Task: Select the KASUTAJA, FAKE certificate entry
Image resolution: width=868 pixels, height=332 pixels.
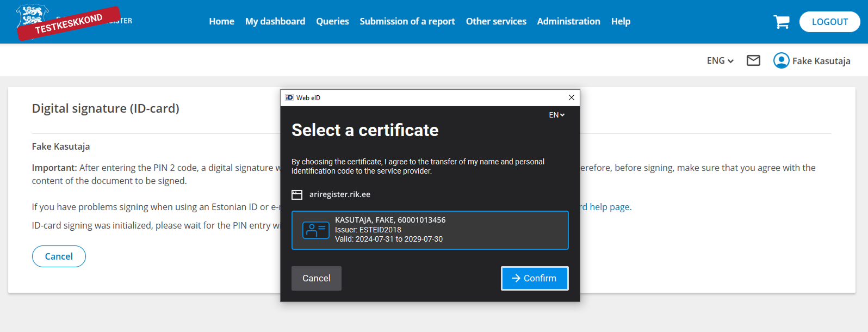Action: click(430, 230)
